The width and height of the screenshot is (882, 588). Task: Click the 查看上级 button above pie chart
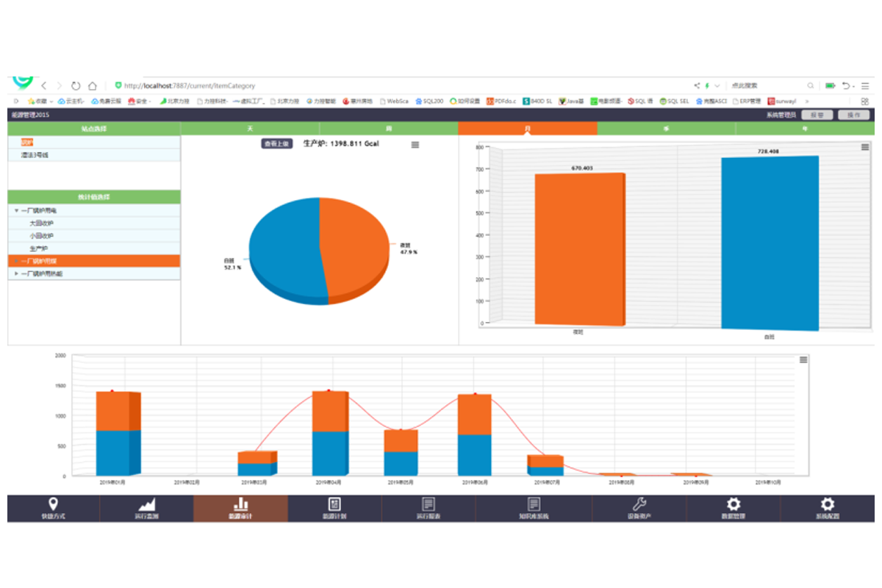click(x=276, y=144)
